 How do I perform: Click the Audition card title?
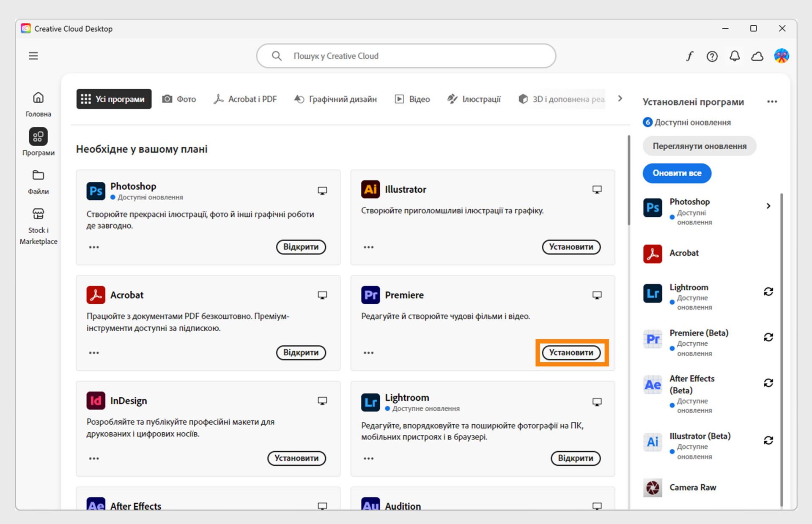[403, 506]
